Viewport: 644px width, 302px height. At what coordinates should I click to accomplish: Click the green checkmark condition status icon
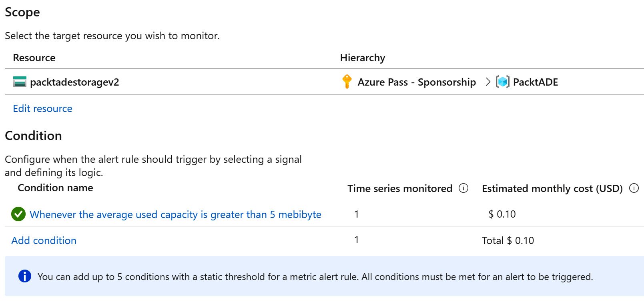click(x=18, y=214)
